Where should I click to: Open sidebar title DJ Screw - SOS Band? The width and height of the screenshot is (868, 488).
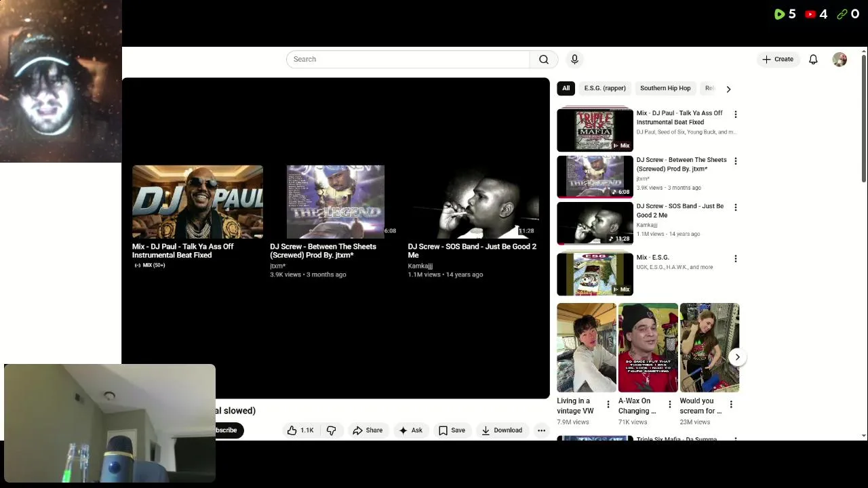679,211
